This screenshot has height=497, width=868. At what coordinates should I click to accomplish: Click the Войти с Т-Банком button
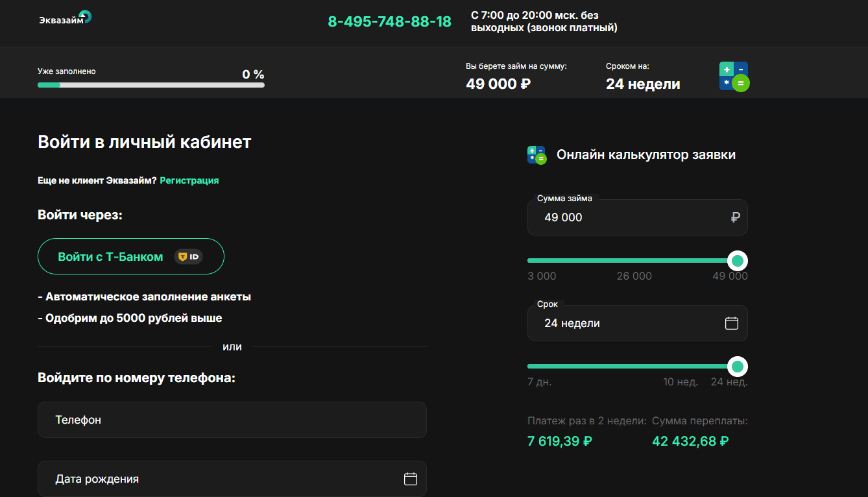pos(131,256)
